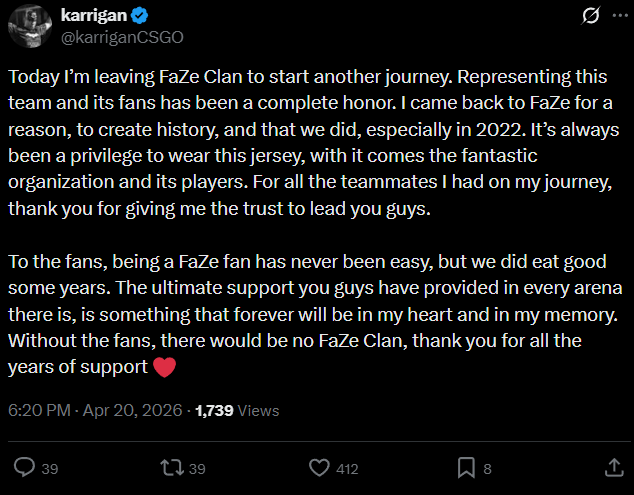Open Grok from the top-right icon
The width and height of the screenshot is (634, 495).
tap(590, 17)
